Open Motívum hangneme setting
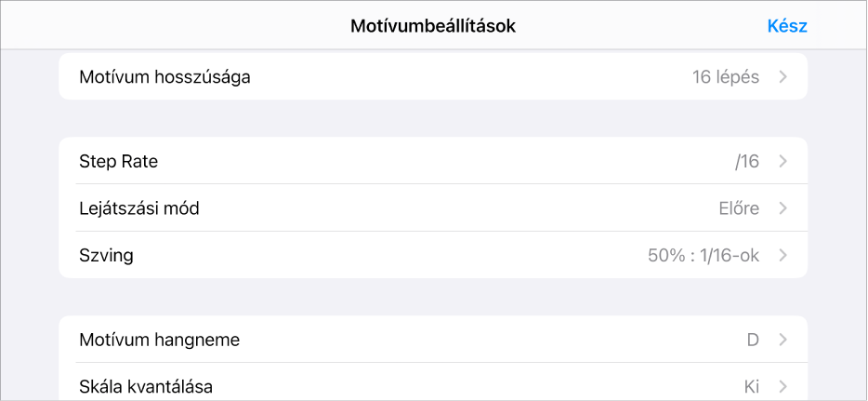 tap(160, 340)
